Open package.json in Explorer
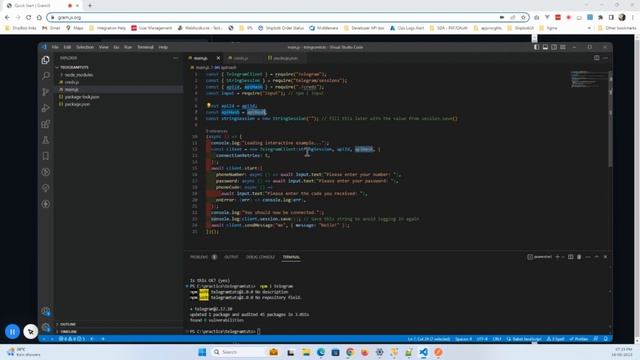This screenshot has height=360, width=640. 78,104
